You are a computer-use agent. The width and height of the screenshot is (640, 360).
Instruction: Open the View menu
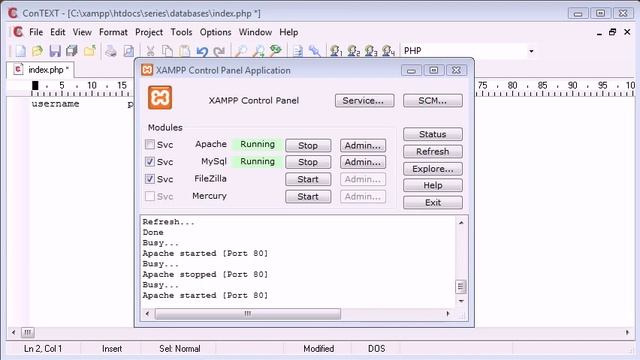pos(82,32)
